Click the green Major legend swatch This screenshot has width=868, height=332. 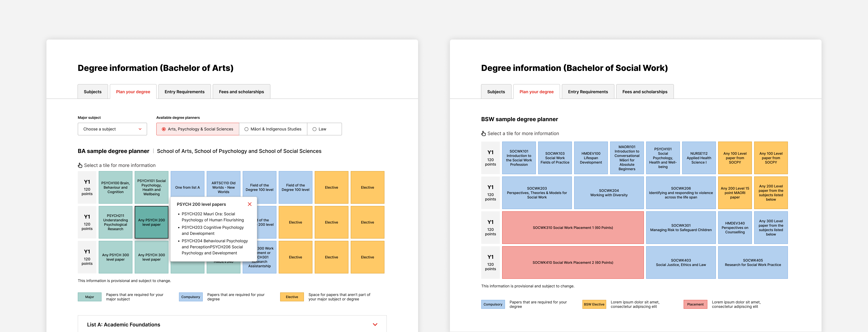(90, 297)
